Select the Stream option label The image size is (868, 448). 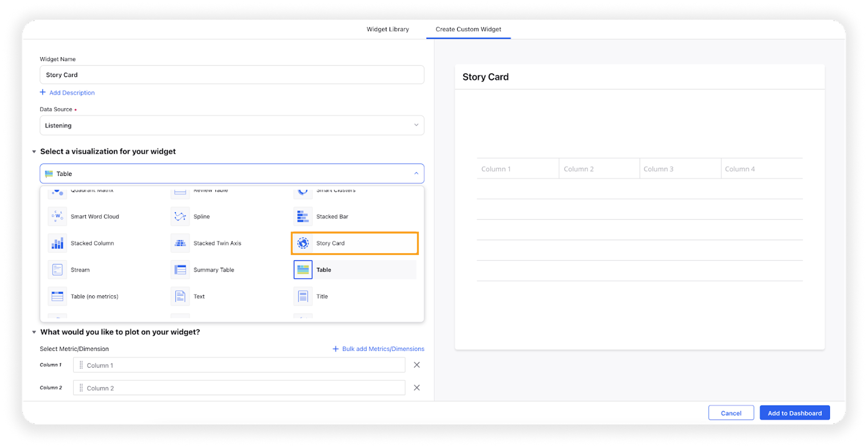click(x=80, y=270)
